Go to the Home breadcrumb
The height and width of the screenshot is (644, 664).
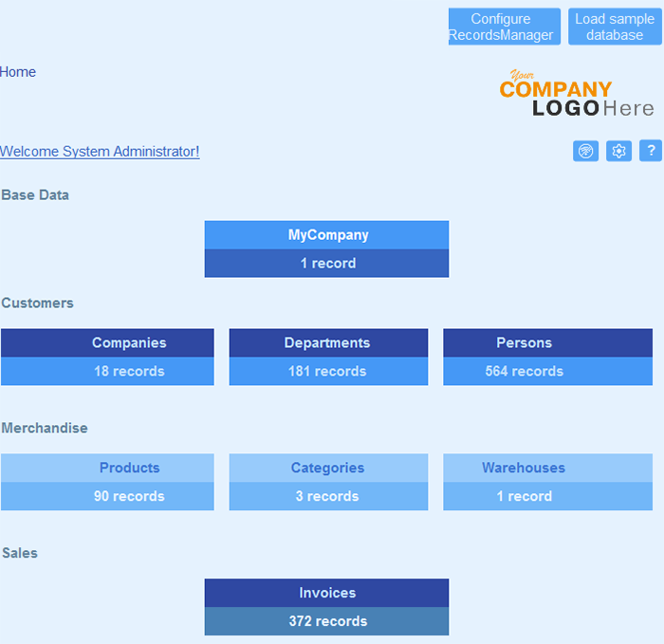[x=18, y=72]
